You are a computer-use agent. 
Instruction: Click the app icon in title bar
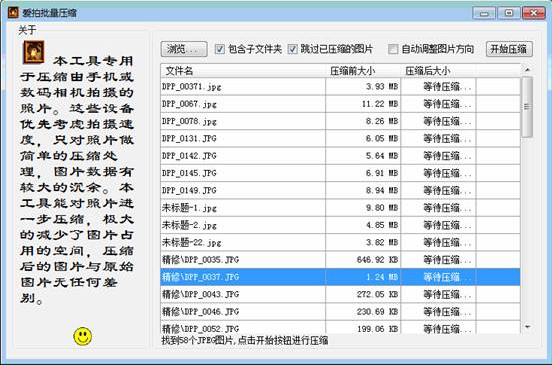(x=13, y=13)
